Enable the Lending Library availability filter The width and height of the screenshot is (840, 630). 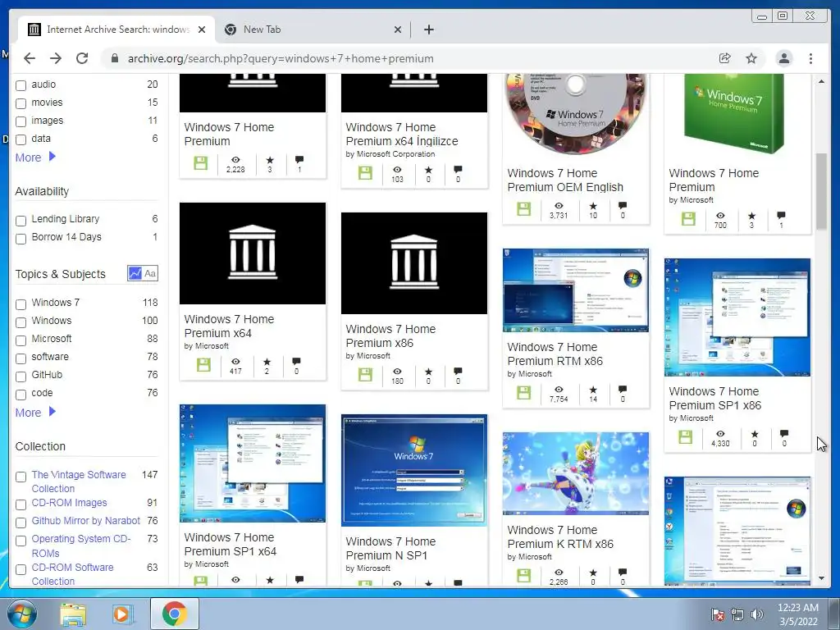[x=21, y=220]
